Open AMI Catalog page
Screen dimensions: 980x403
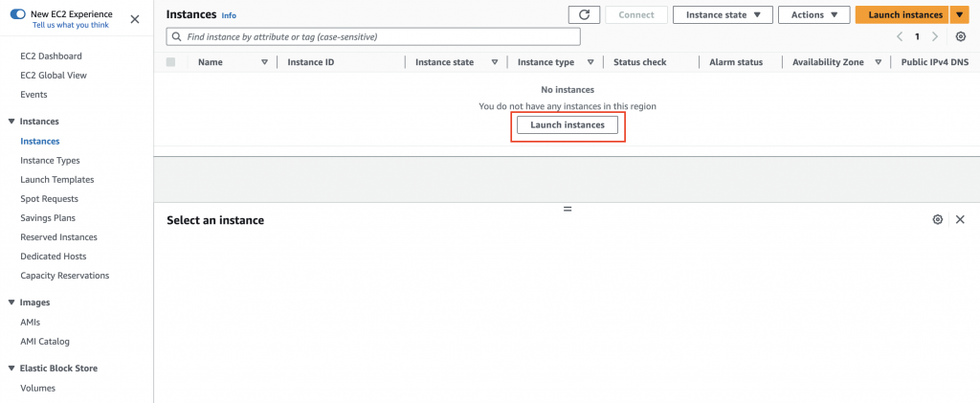click(45, 342)
